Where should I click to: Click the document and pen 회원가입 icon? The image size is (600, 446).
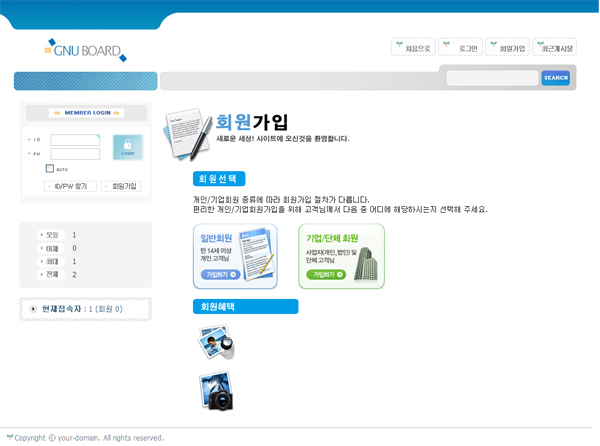pos(188,133)
